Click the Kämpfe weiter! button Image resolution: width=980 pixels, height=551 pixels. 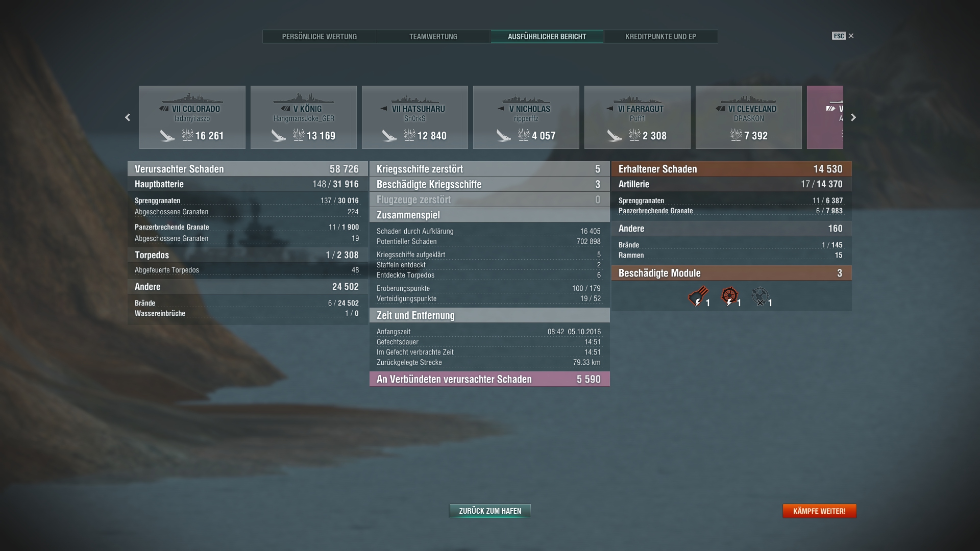tap(819, 511)
